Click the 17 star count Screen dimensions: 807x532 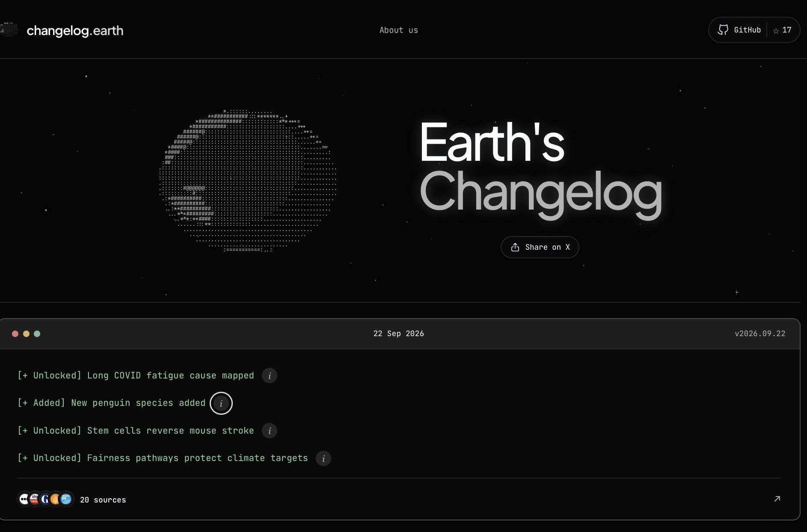pos(787,30)
